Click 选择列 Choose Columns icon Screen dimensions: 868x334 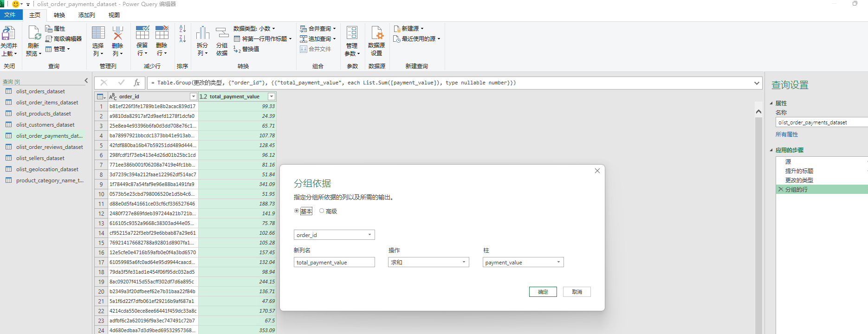point(98,33)
